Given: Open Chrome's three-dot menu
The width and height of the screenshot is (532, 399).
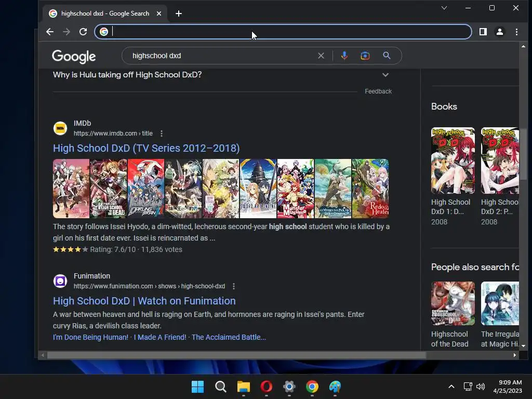Looking at the screenshot, I should [x=517, y=32].
